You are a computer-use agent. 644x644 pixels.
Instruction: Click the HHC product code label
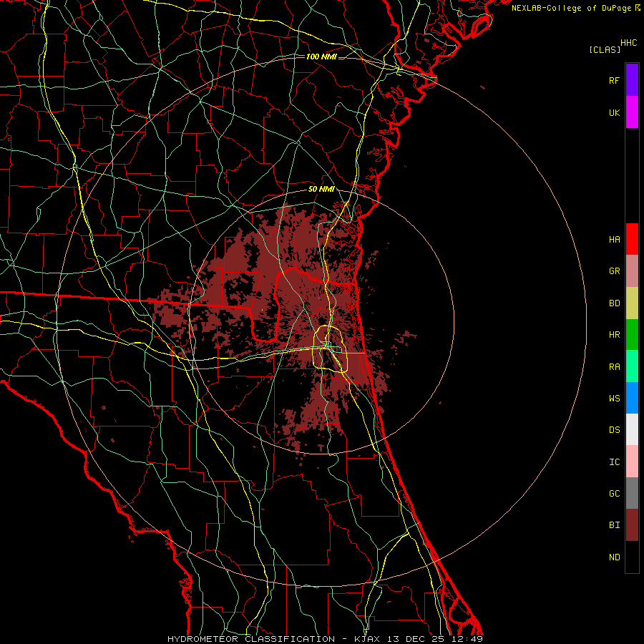[x=628, y=43]
